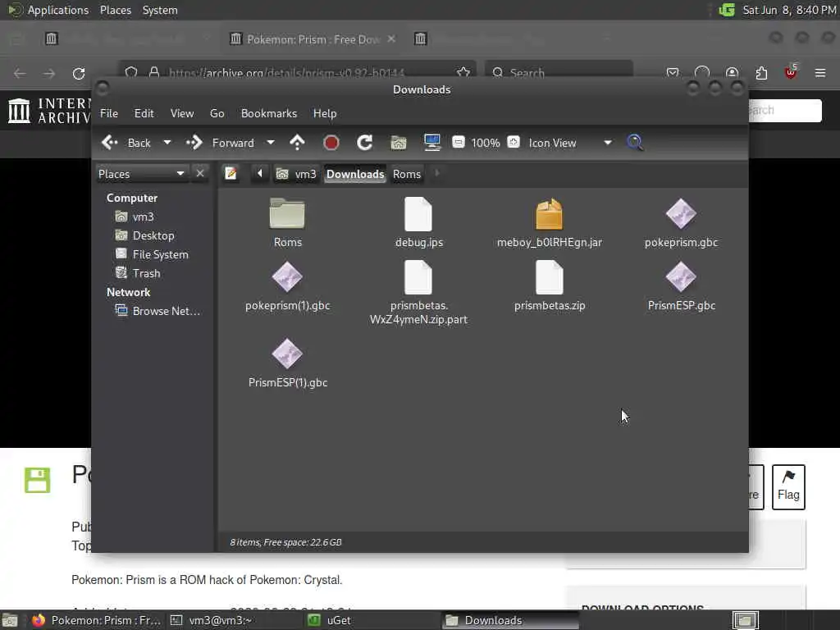Toggle the location text edit icon
The height and width of the screenshot is (630, 840).
click(x=231, y=174)
